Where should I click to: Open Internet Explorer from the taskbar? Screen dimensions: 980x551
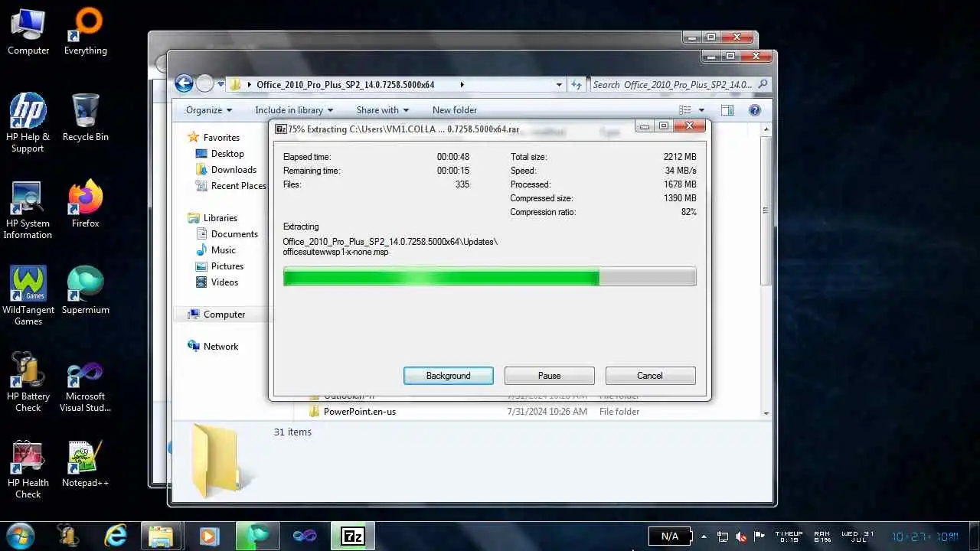point(116,536)
